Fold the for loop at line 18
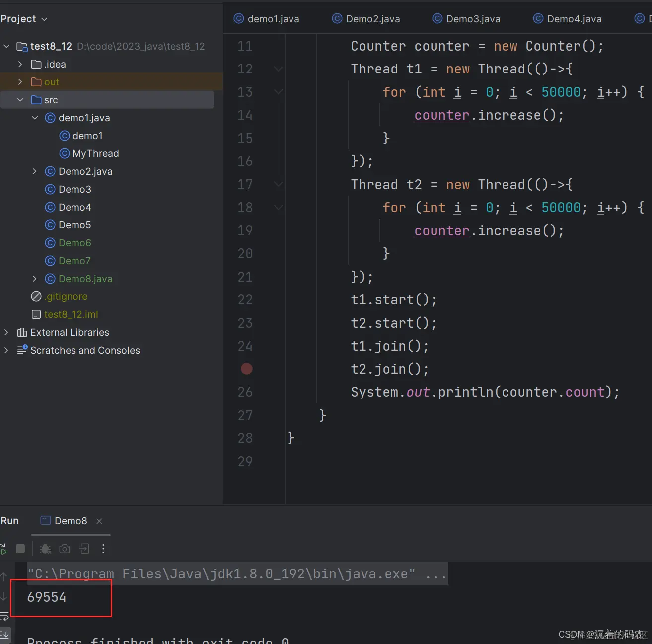 (278, 208)
